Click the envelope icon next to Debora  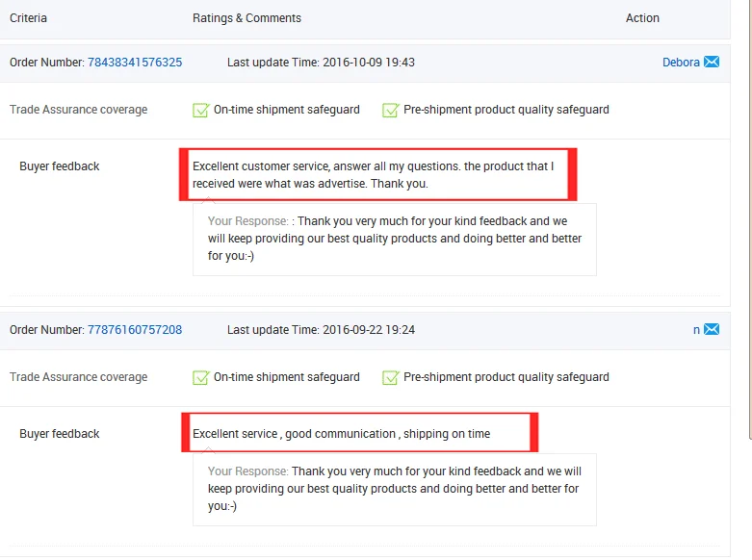click(x=712, y=63)
